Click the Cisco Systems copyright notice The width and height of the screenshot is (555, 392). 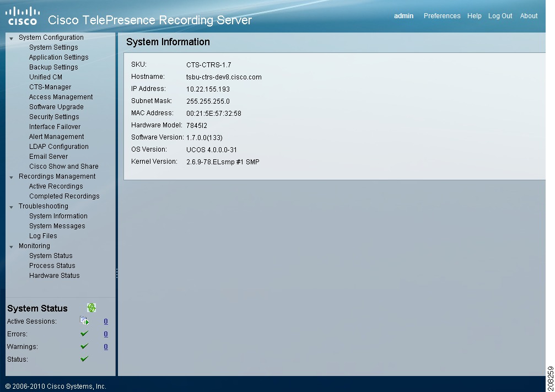(56, 386)
